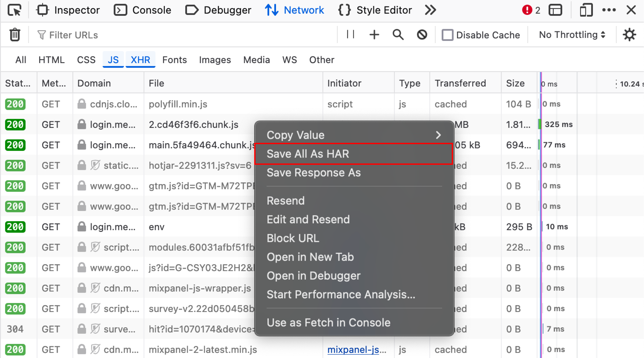Toggle the JS filter off
The width and height of the screenshot is (644, 358).
[x=113, y=60]
